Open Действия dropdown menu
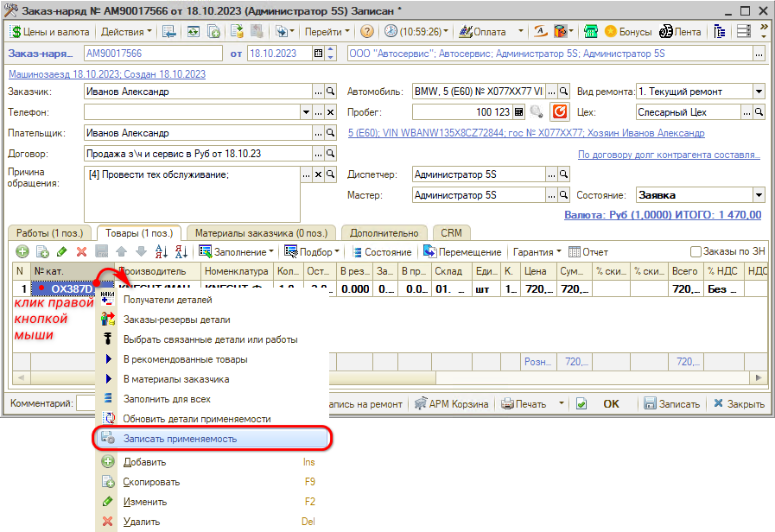Viewport: 775px width, 532px height. tap(126, 32)
